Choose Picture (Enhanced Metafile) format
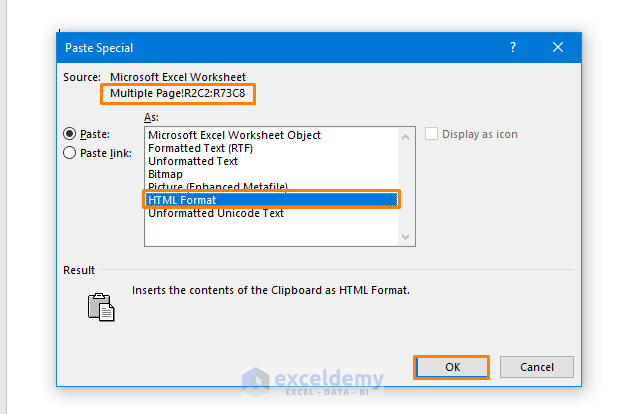The image size is (626, 414). [x=218, y=187]
